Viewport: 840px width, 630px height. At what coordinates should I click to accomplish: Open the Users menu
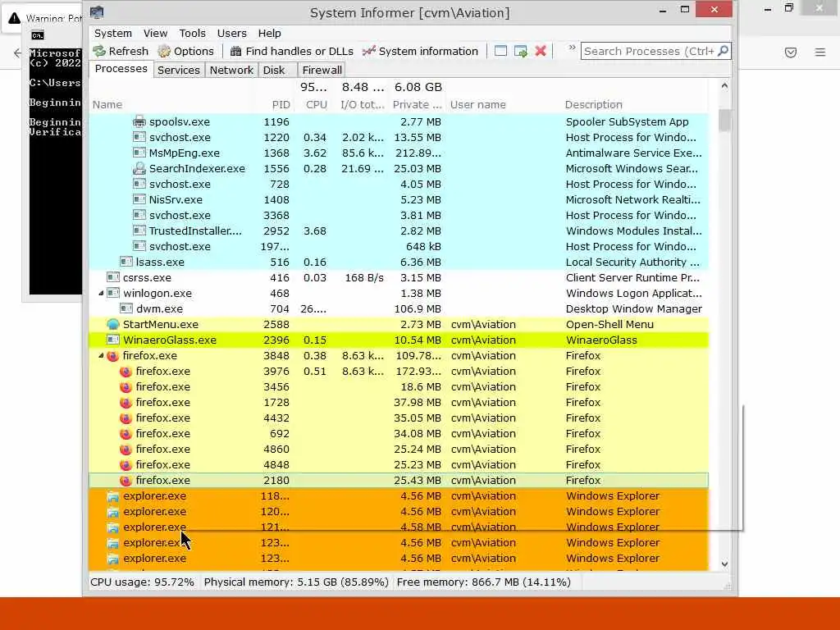(x=232, y=33)
